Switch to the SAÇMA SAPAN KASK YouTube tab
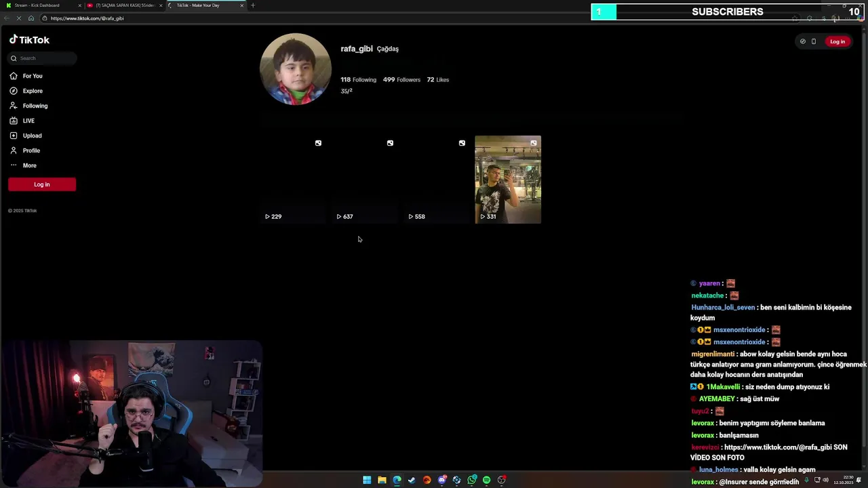This screenshot has height=488, width=868. pyautogui.click(x=125, y=5)
